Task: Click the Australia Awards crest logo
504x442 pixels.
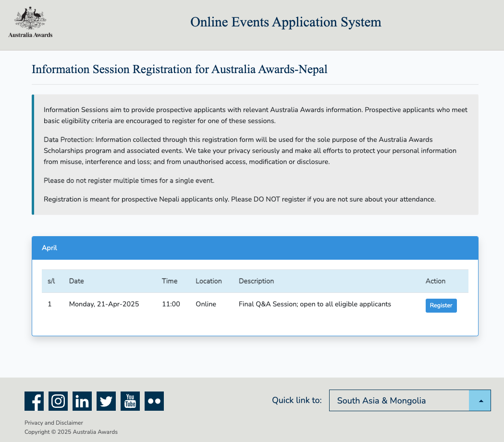Action: click(x=30, y=22)
